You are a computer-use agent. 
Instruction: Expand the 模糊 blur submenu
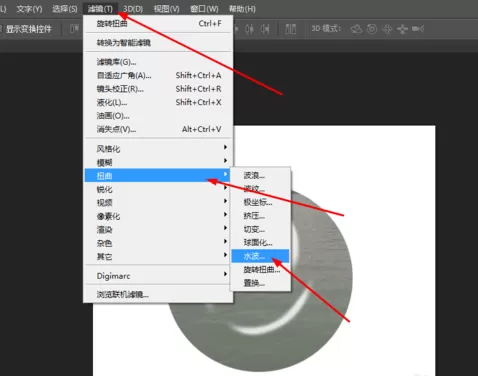click(158, 162)
